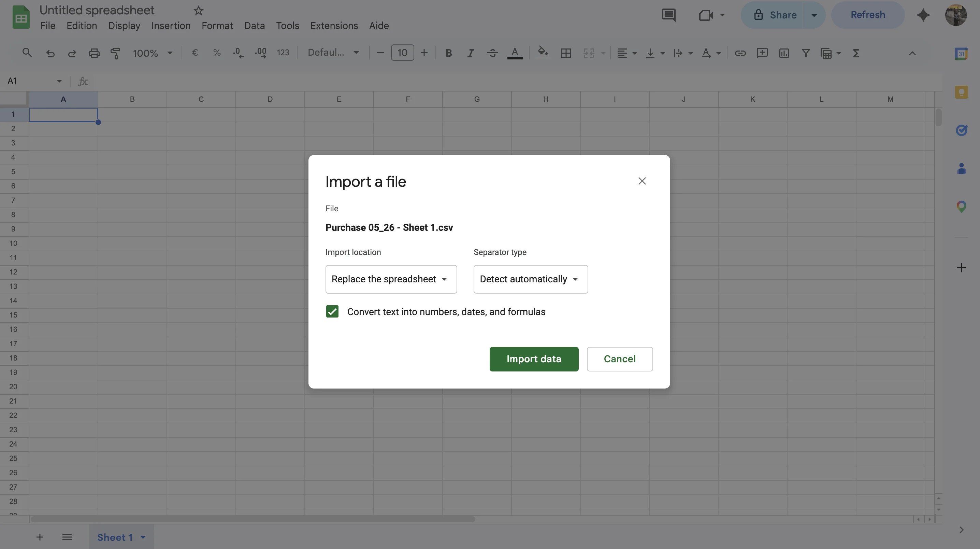
Task: Decrease font size with minus button
Action: click(x=380, y=53)
